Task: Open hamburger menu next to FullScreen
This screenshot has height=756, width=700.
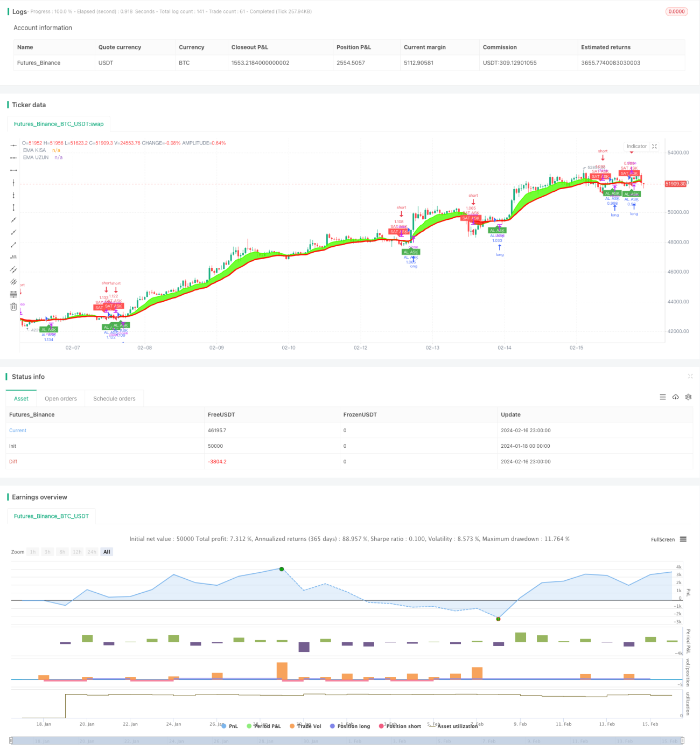Action: pos(683,539)
